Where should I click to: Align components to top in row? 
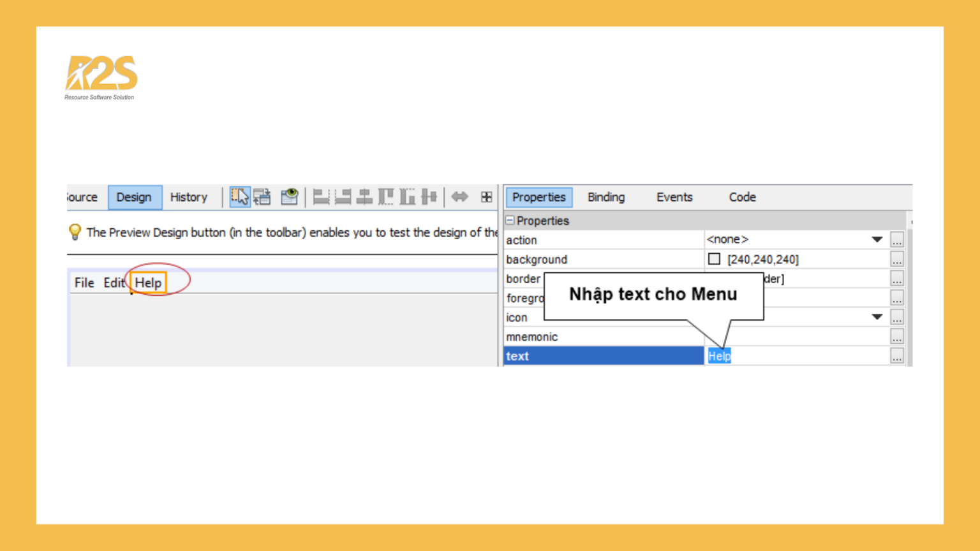pyautogui.click(x=386, y=197)
